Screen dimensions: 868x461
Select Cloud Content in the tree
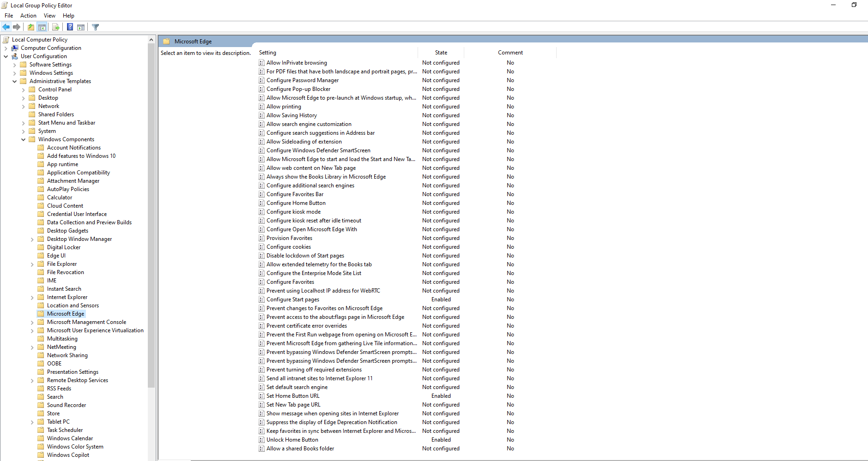pyautogui.click(x=65, y=206)
